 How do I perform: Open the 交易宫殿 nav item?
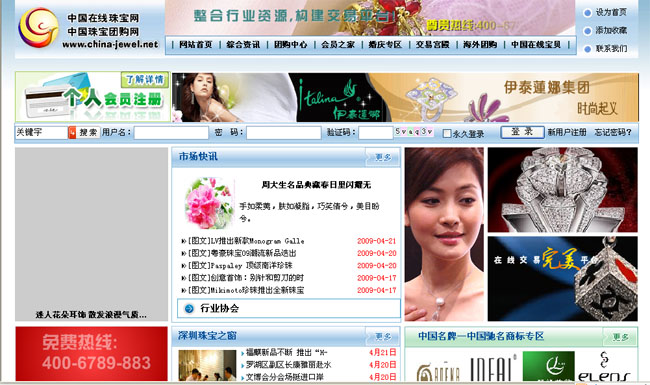click(x=432, y=45)
